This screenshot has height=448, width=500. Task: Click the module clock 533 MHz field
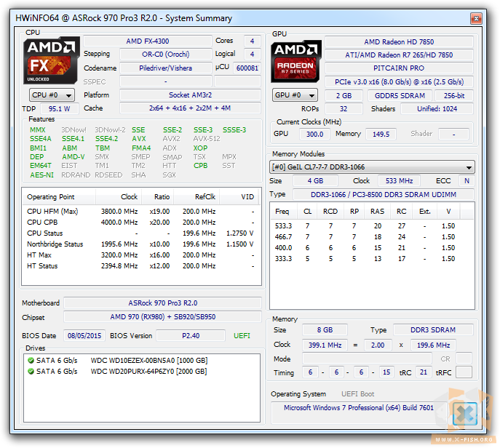pos(399,180)
